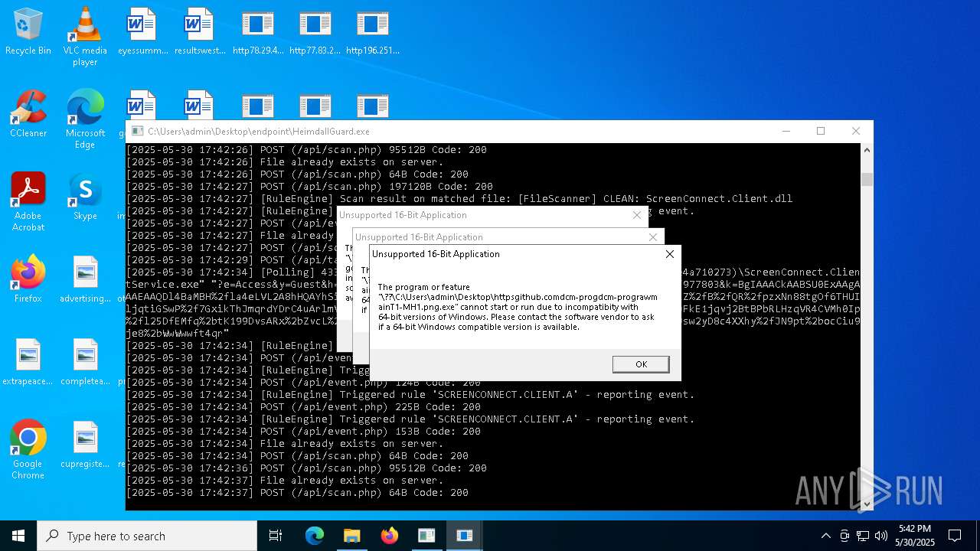Viewport: 980px width, 551px height.
Task: Open the clock showing 5:42 PM
Action: (x=915, y=536)
